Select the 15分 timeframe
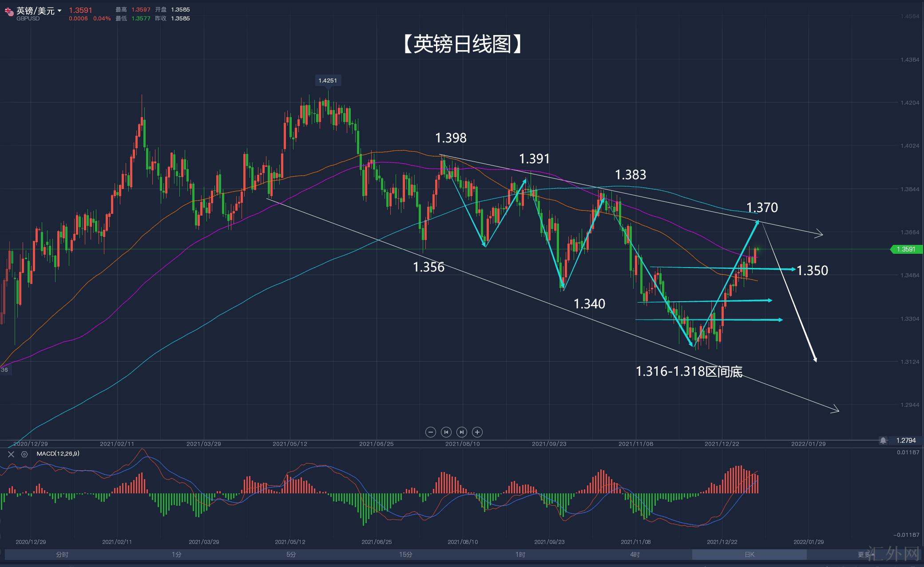This screenshot has height=567, width=924. coord(405,554)
